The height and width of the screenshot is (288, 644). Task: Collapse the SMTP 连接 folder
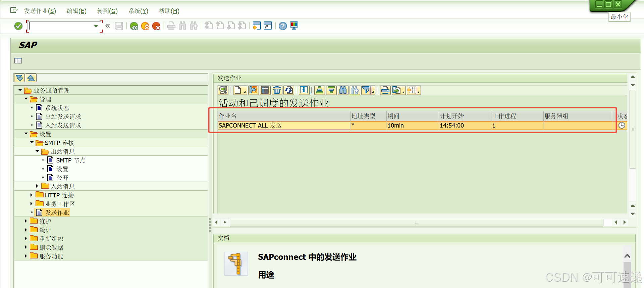click(32, 142)
